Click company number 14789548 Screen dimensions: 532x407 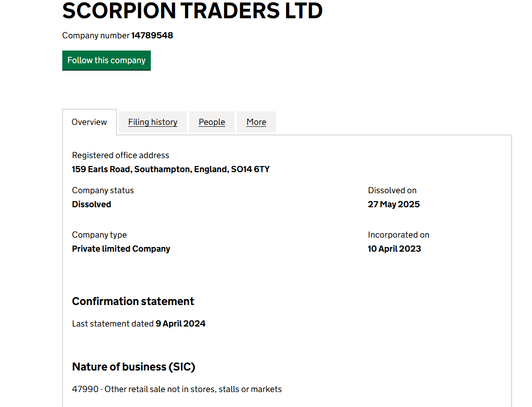(152, 36)
